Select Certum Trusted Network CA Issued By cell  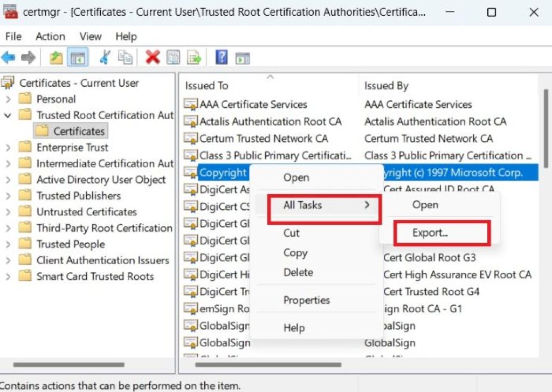pyautogui.click(x=429, y=139)
